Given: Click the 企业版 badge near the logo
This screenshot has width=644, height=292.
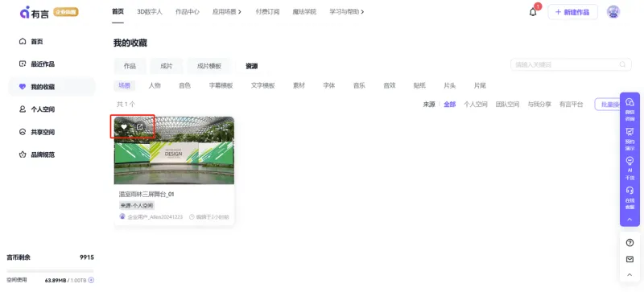Looking at the screenshot, I should click(66, 12).
